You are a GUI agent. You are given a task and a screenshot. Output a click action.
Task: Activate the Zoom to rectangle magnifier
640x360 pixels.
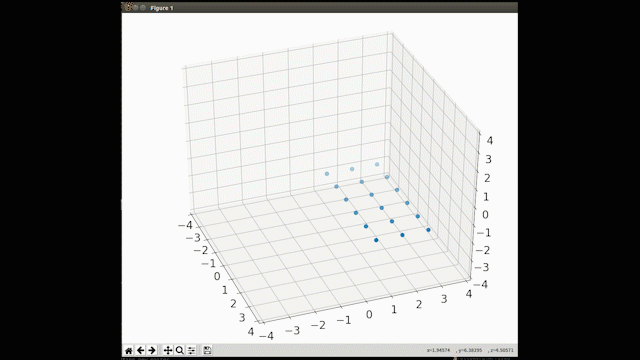(x=179, y=350)
